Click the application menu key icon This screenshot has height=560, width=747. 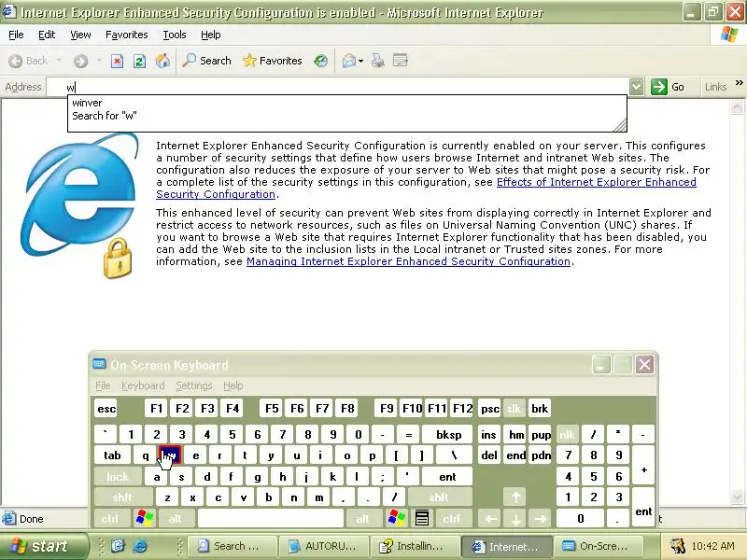[422, 519]
